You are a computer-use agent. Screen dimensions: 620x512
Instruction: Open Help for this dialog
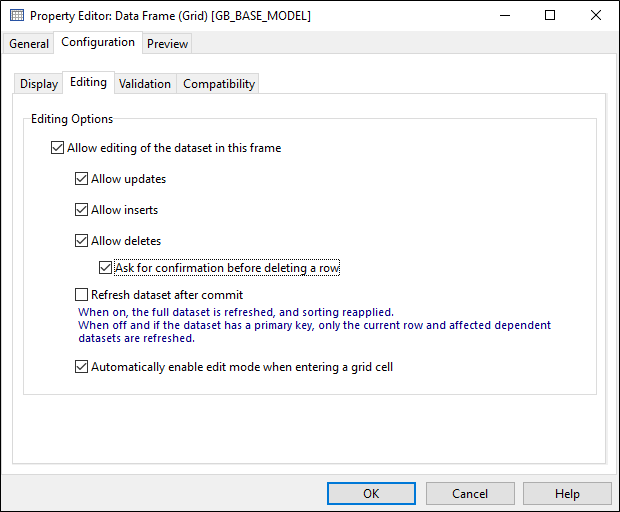567,493
